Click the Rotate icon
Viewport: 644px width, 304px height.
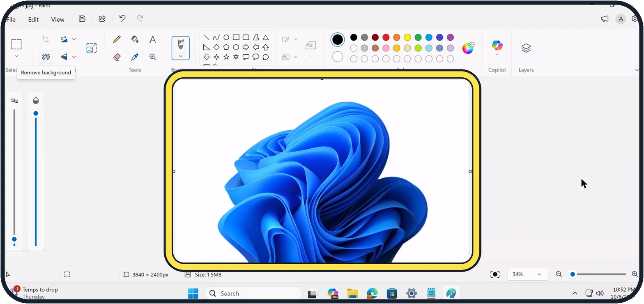point(64,39)
